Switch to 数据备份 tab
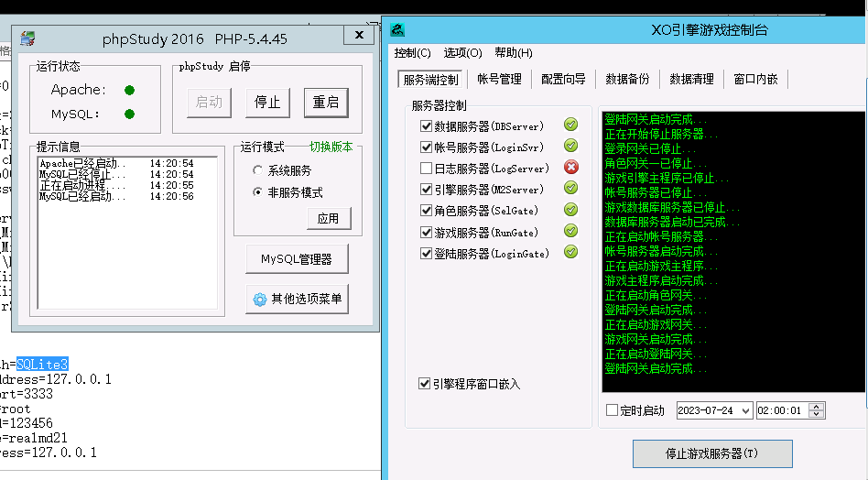 click(x=627, y=79)
